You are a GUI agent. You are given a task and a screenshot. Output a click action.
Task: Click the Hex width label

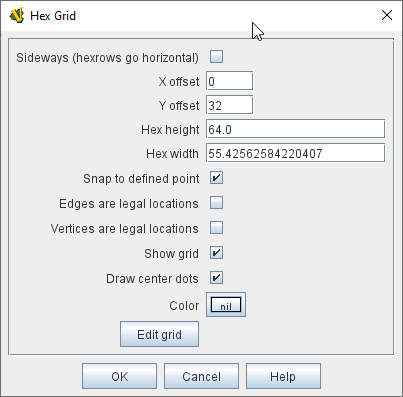172,154
